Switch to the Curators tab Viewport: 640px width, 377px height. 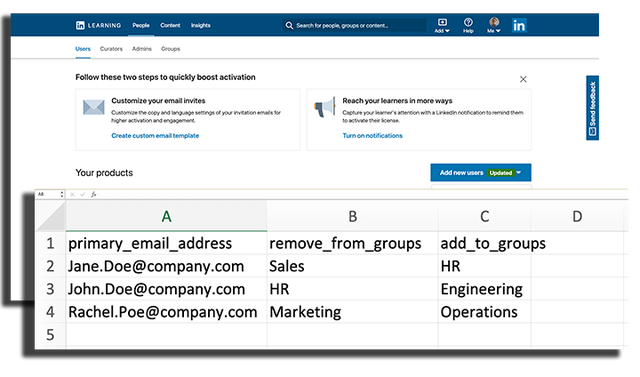point(111,49)
